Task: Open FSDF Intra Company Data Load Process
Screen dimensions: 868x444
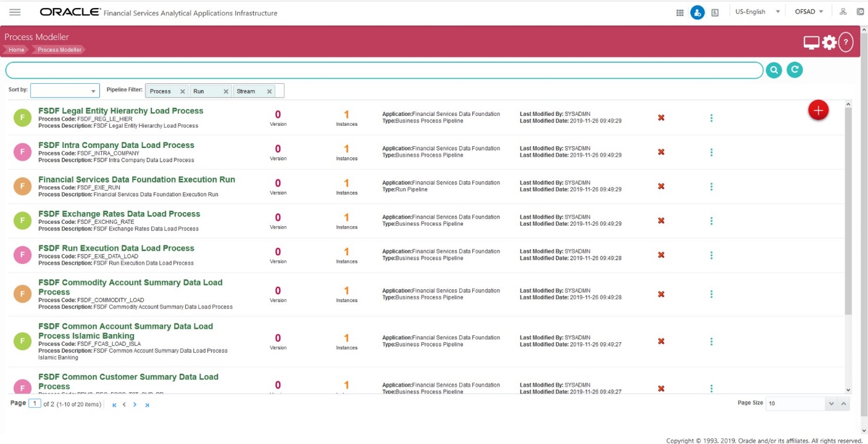Action: coord(116,145)
